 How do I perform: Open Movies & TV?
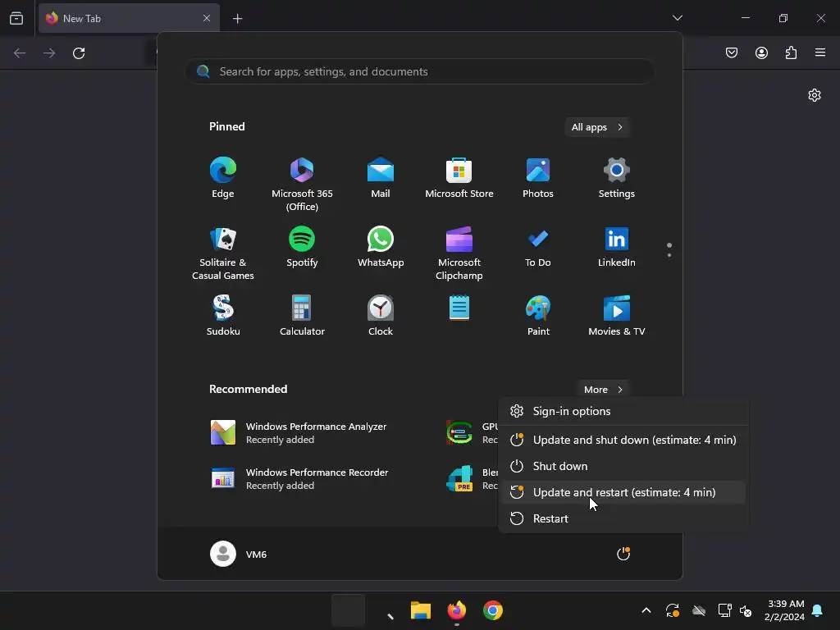(617, 316)
